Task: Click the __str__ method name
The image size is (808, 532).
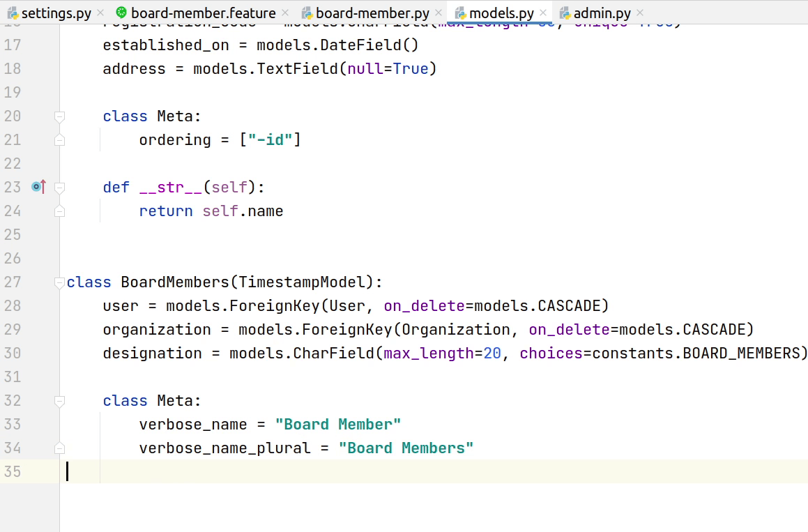Action: click(x=171, y=187)
